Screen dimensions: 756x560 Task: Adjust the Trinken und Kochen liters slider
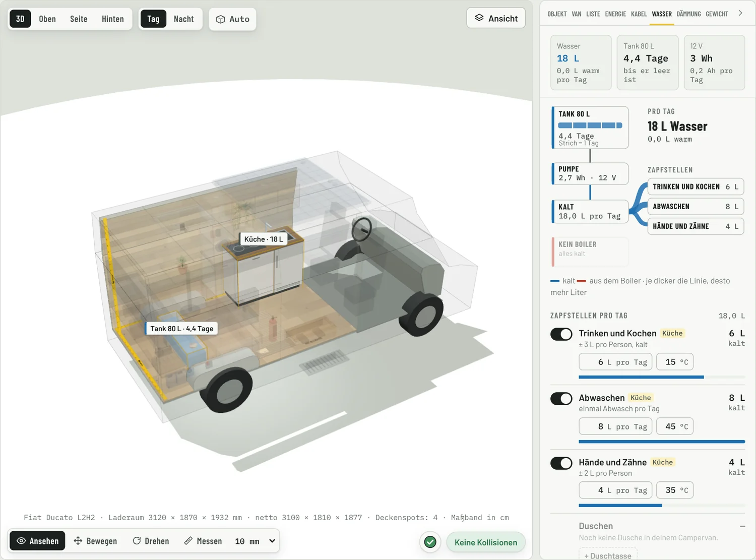coord(662,377)
